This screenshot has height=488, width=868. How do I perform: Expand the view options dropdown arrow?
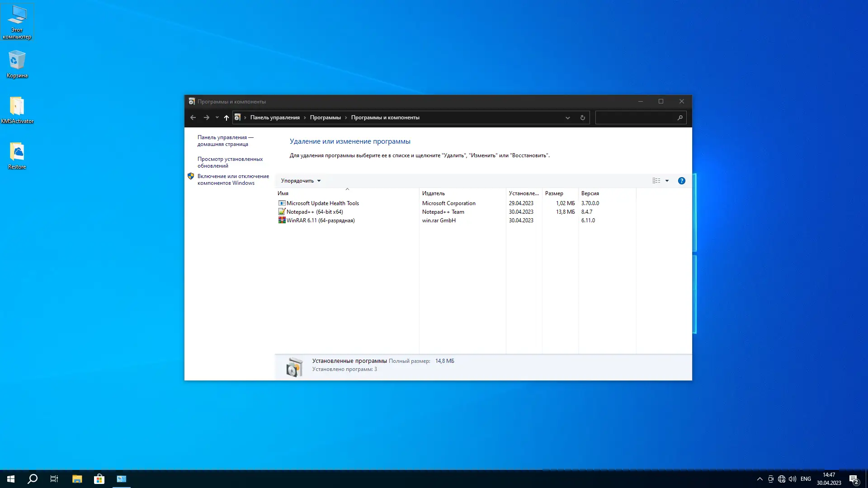point(667,181)
